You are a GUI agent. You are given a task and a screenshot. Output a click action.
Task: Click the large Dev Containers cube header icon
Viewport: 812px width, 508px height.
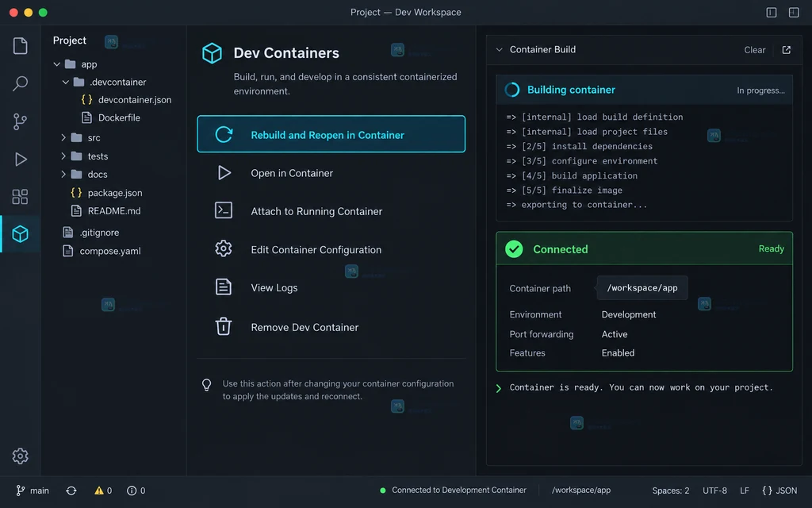[212, 53]
